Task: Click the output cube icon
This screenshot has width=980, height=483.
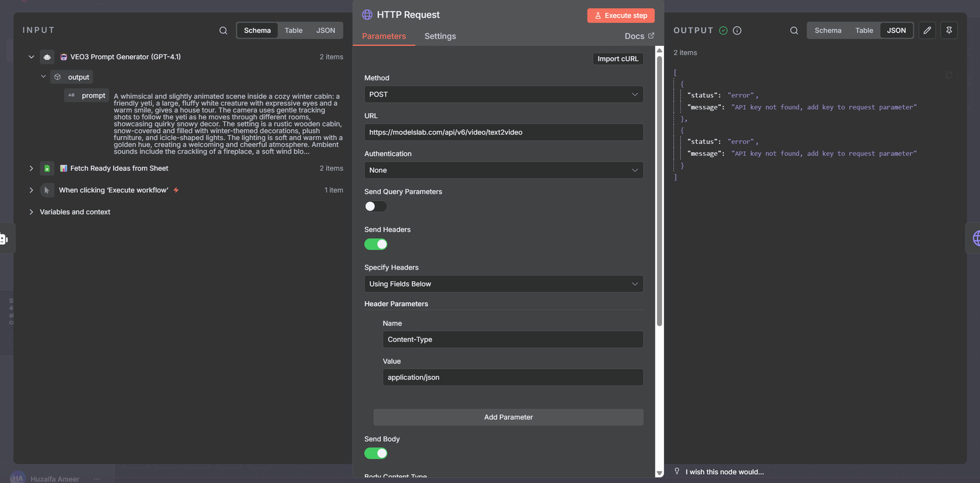Action: click(58, 77)
